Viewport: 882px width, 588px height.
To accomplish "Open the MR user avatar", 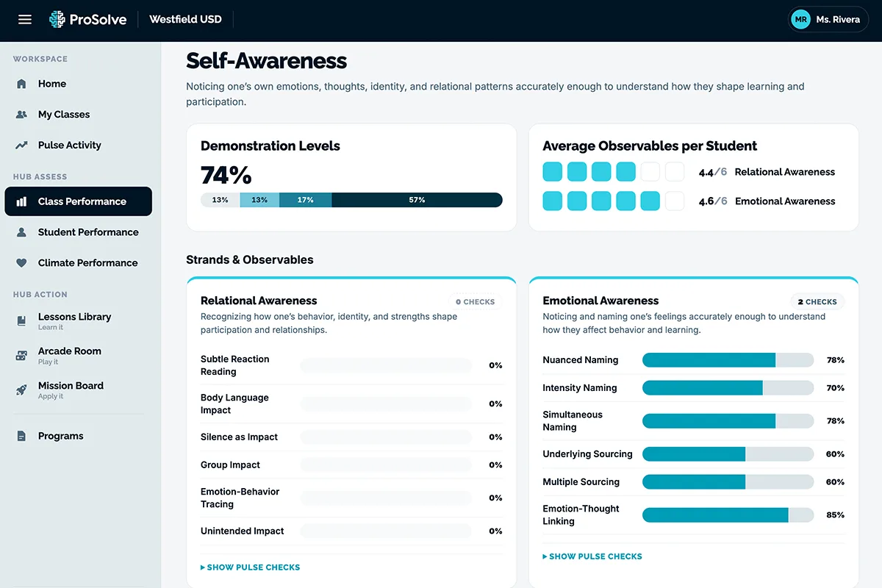I will tap(800, 20).
